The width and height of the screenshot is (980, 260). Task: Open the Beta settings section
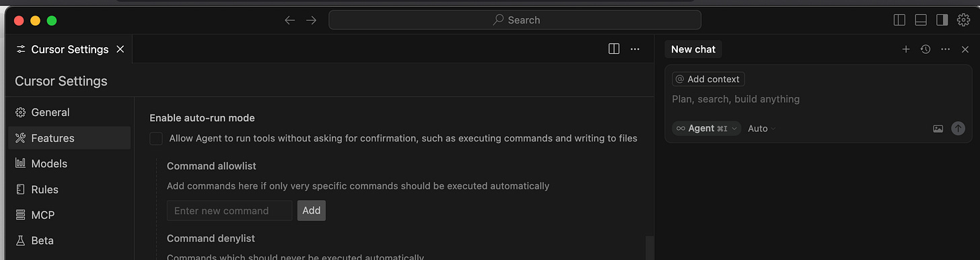tap(69, 240)
